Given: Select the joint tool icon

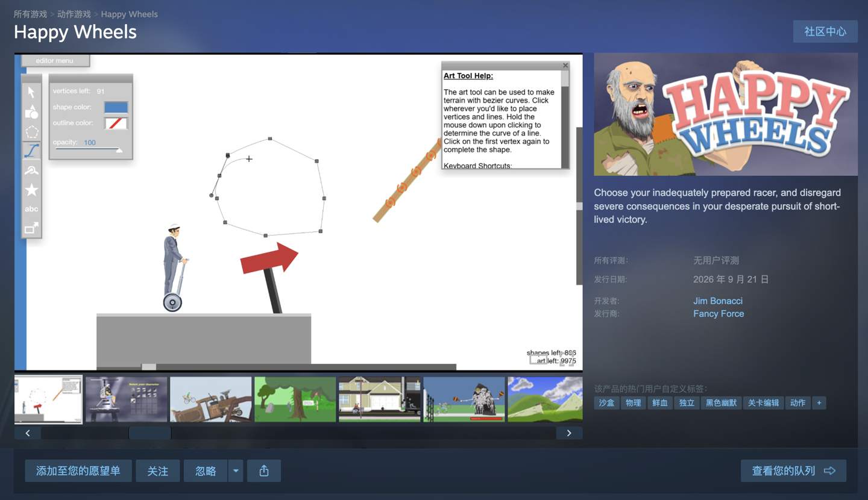Looking at the screenshot, I should click(x=31, y=170).
